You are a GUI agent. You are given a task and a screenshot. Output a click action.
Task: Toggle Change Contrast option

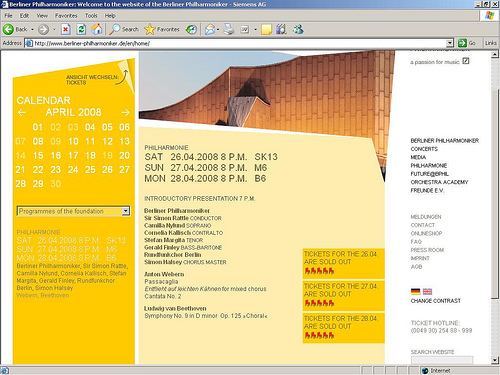(x=435, y=301)
